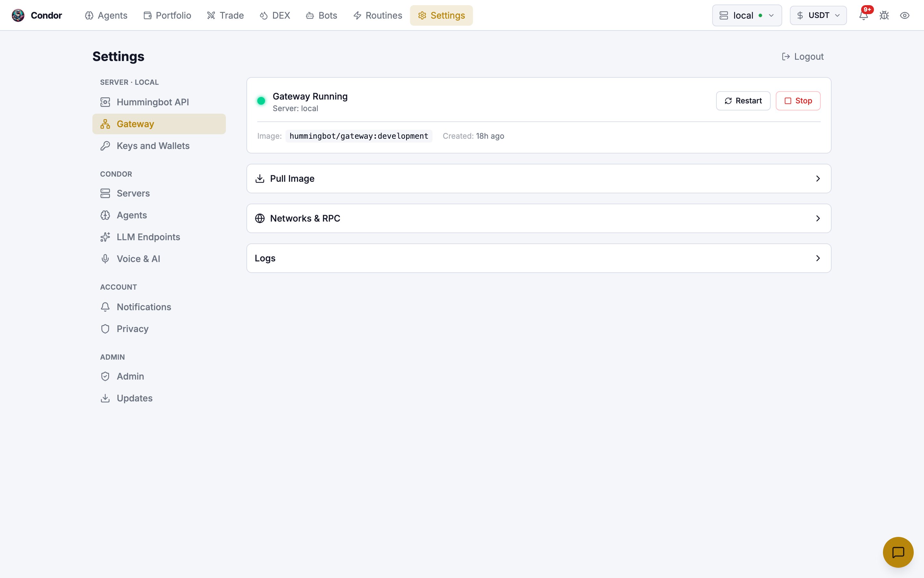Click the green gateway status dot
This screenshot has width=924, height=578.
point(261,101)
